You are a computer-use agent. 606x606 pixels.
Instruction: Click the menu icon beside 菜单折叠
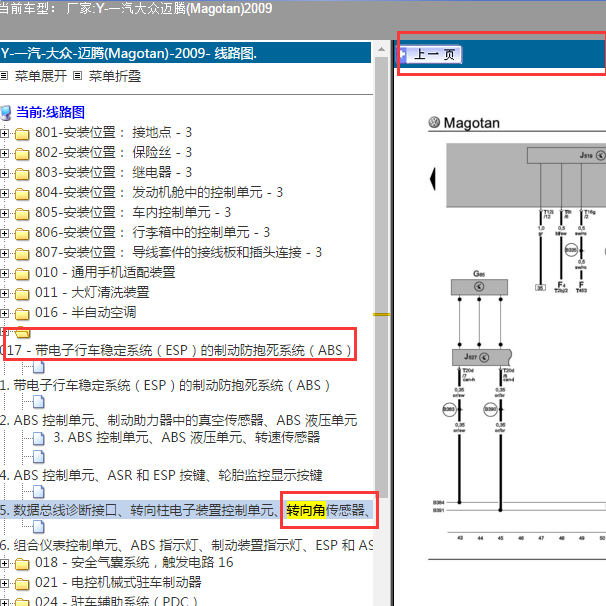coord(78,76)
